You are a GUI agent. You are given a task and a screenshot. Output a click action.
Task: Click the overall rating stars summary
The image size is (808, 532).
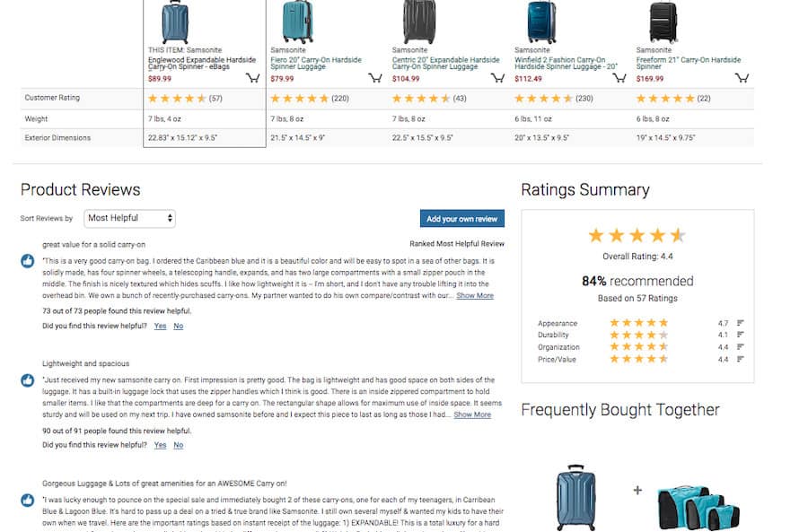click(x=637, y=236)
